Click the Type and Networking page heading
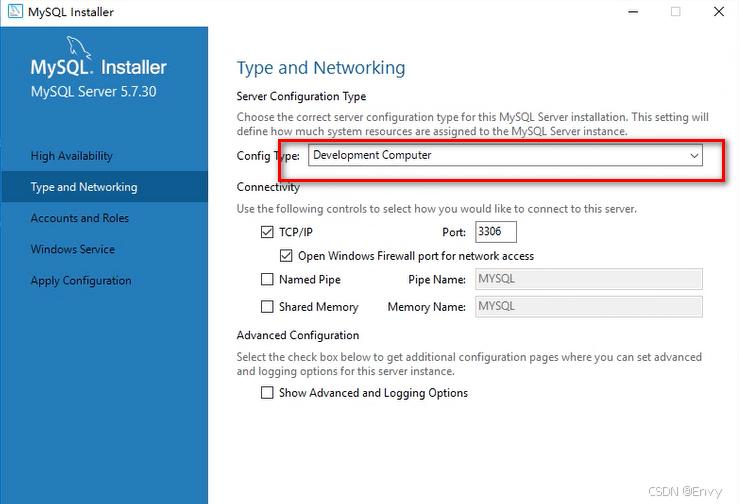The height and width of the screenshot is (504, 741). pos(321,68)
